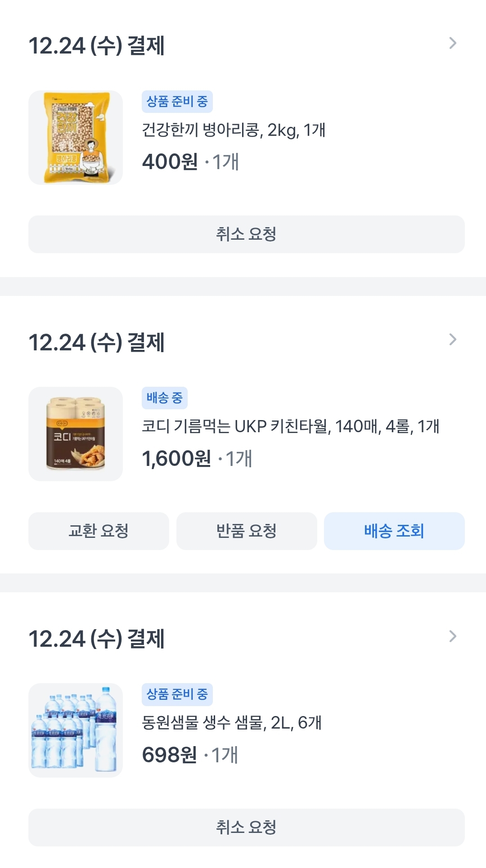Image resolution: width=486 pixels, height=868 pixels.
Task: Click 반품 요청 button
Action: pos(247,531)
